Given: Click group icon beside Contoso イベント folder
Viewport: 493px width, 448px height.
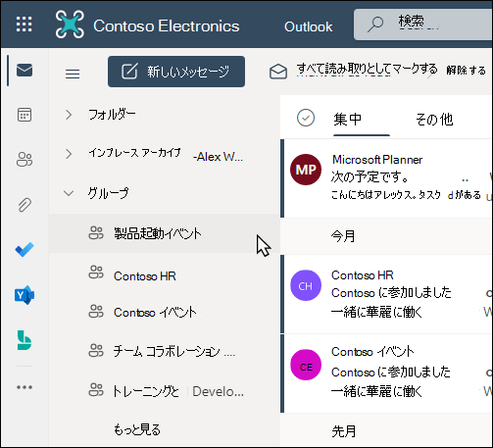Looking at the screenshot, I should 96,312.
